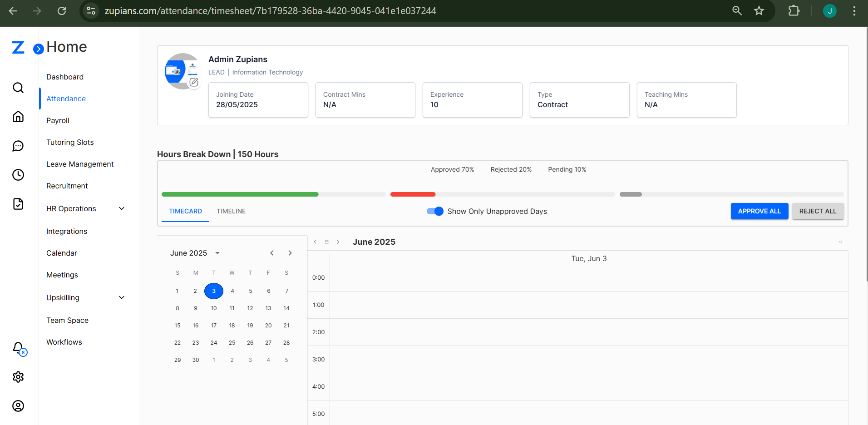Image resolution: width=868 pixels, height=425 pixels.
Task: Edit the profile picture using the pencil icon
Action: (x=194, y=82)
